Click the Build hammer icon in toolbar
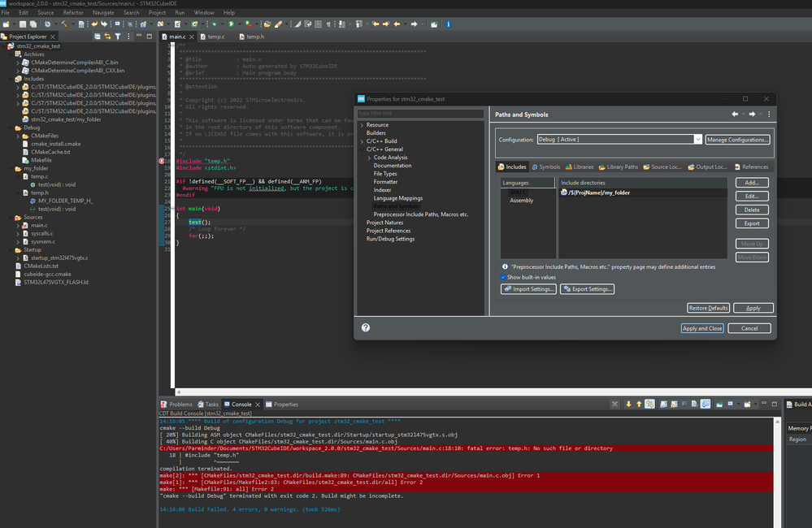The width and height of the screenshot is (812, 528). pos(65,24)
